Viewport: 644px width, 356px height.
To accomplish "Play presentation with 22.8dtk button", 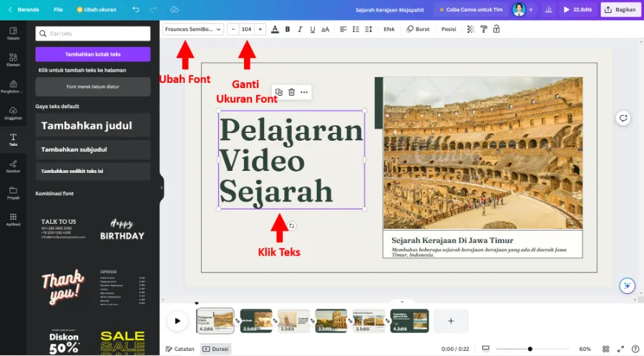I will click(577, 9).
